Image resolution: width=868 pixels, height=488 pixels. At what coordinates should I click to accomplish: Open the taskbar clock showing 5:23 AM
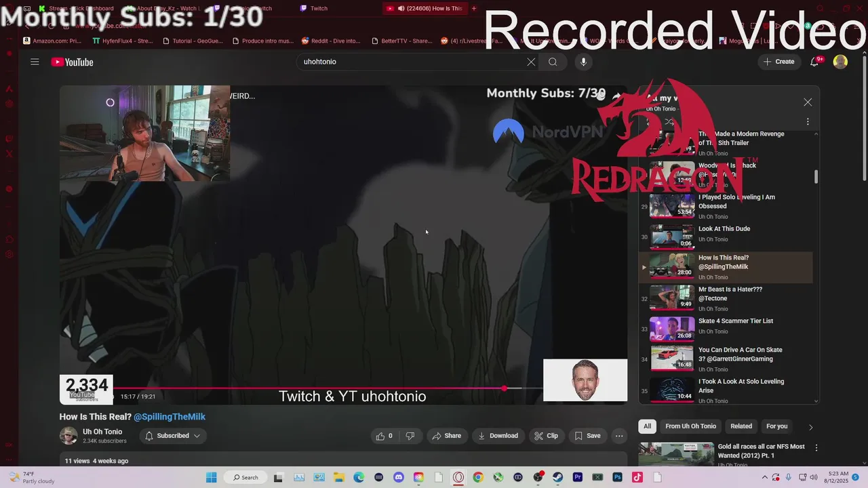click(x=837, y=477)
